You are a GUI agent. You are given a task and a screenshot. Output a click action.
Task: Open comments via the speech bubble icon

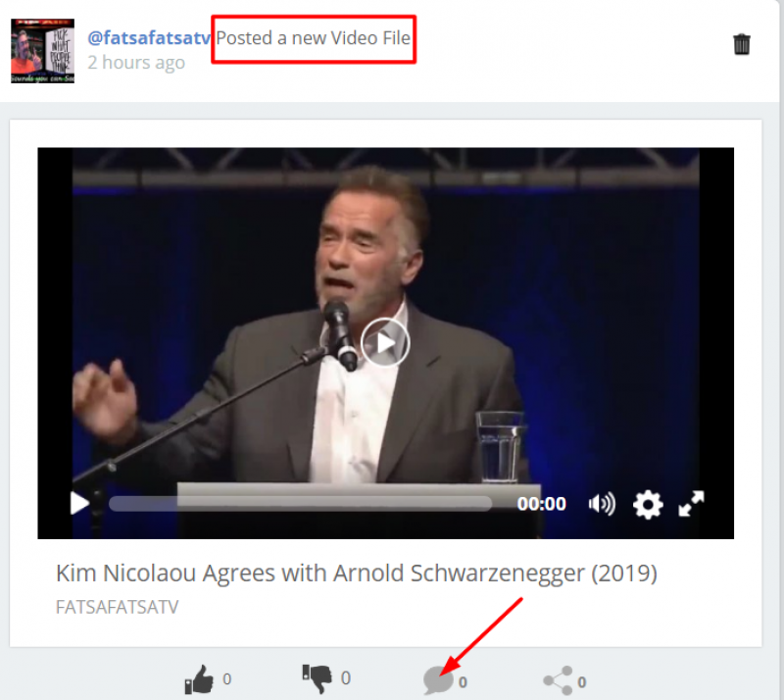pos(438,680)
